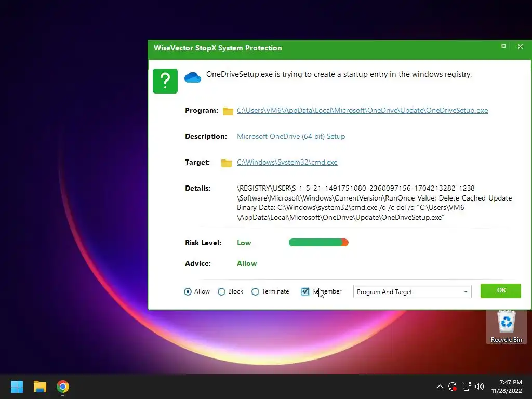Image resolution: width=532 pixels, height=399 pixels.
Task: Maximize the WiseVector StopX dialog
Action: 503,46
